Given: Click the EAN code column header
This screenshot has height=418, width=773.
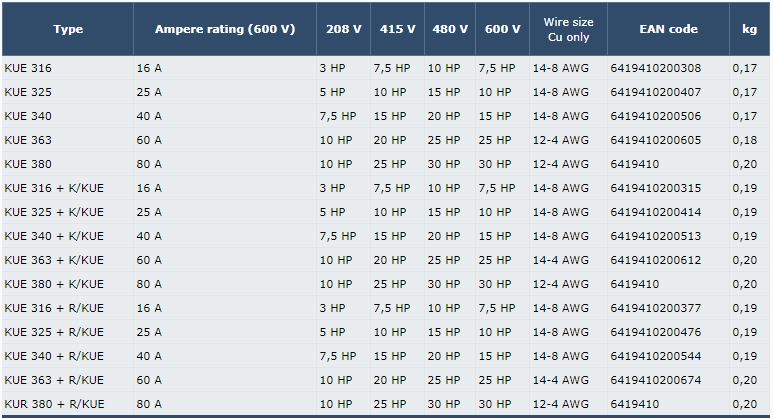Looking at the screenshot, I should coord(668,29).
